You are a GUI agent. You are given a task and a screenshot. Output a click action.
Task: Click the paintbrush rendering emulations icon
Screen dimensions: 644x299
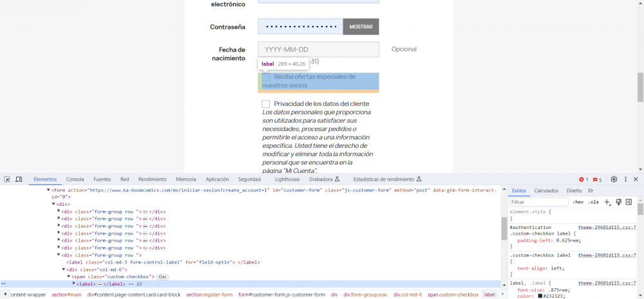coord(618,202)
